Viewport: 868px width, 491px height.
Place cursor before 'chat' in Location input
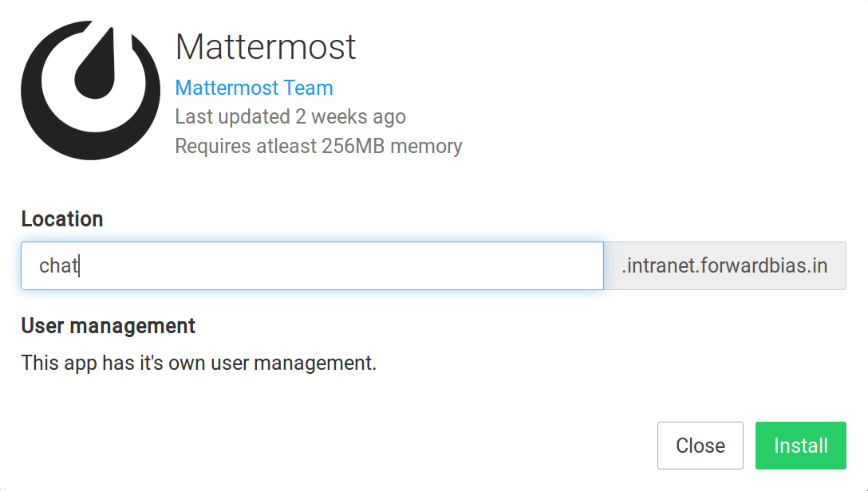coord(39,266)
